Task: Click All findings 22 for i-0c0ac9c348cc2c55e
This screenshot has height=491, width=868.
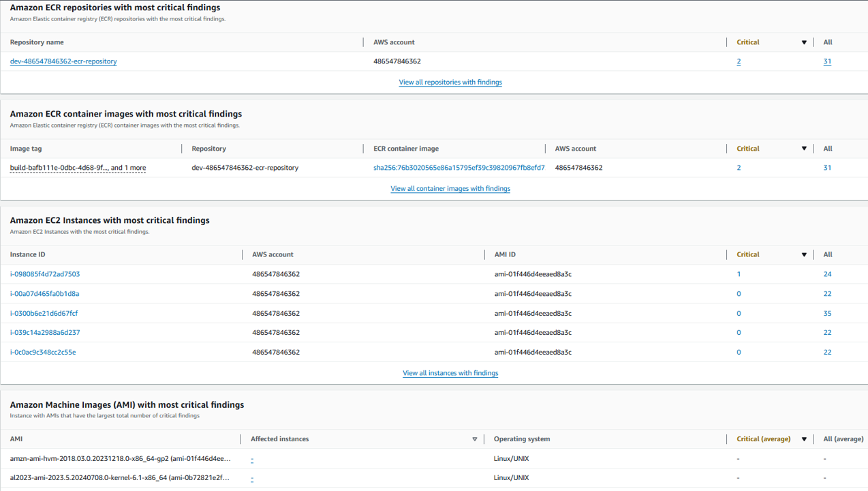Action: click(x=827, y=353)
